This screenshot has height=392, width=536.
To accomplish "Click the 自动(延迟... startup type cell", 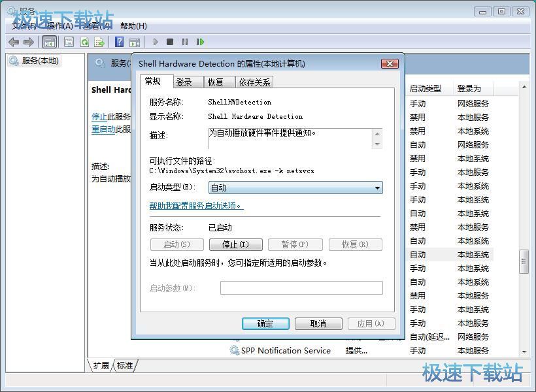I will (x=429, y=337).
